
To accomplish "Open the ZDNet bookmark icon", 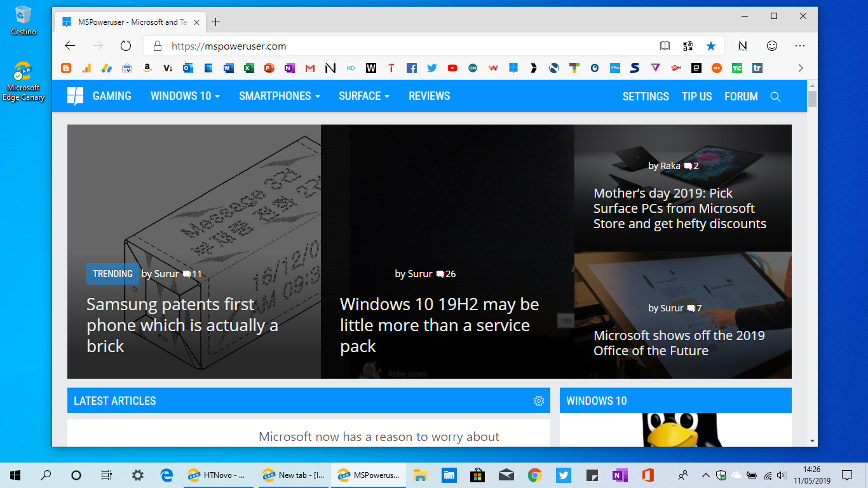I will point(676,68).
